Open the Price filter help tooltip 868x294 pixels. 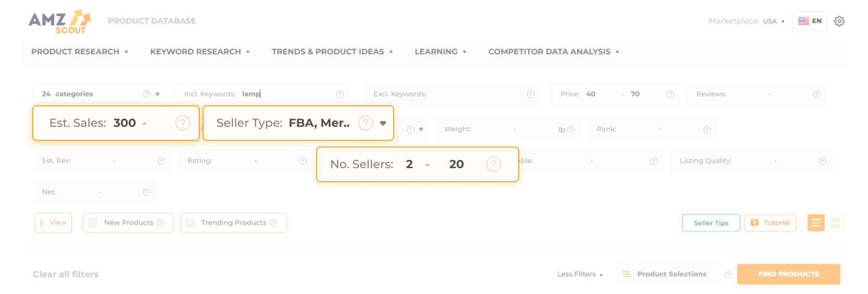pos(669,94)
